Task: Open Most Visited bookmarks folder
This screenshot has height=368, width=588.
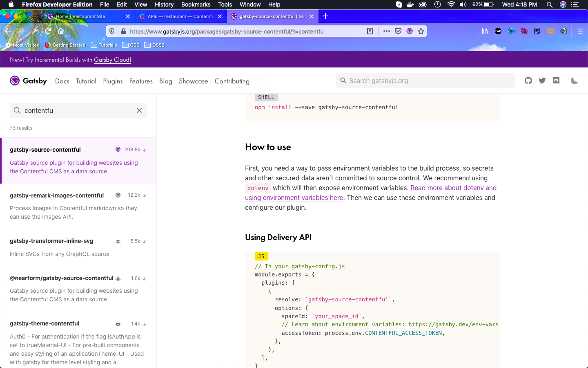Action: (22, 45)
